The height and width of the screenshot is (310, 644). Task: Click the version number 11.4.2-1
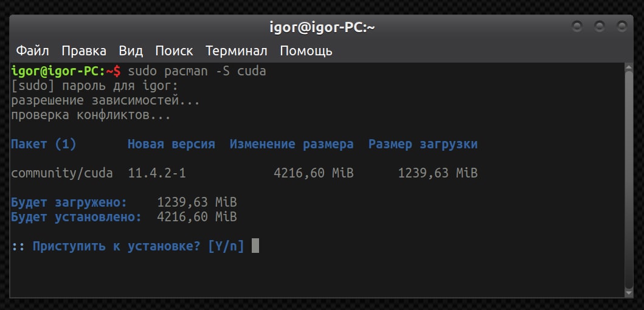click(x=157, y=173)
